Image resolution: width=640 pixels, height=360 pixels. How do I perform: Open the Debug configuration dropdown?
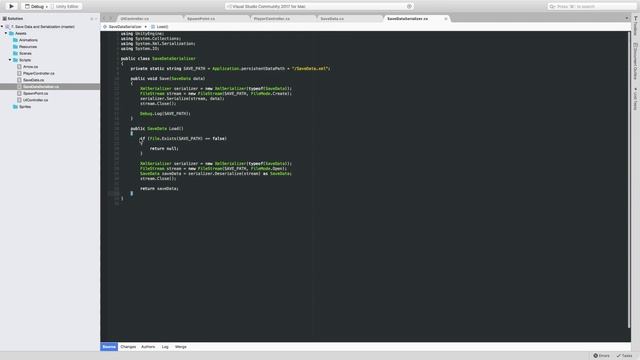click(x=36, y=7)
